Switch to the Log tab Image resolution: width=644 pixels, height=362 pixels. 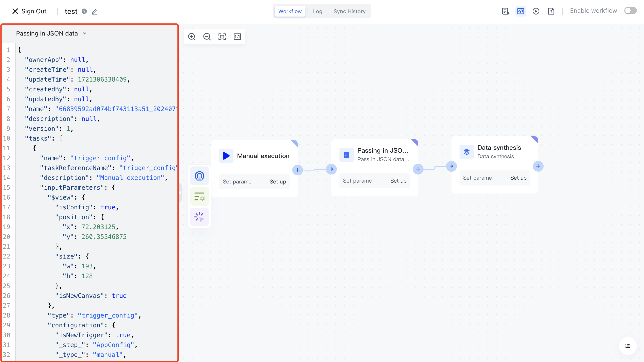click(x=317, y=11)
